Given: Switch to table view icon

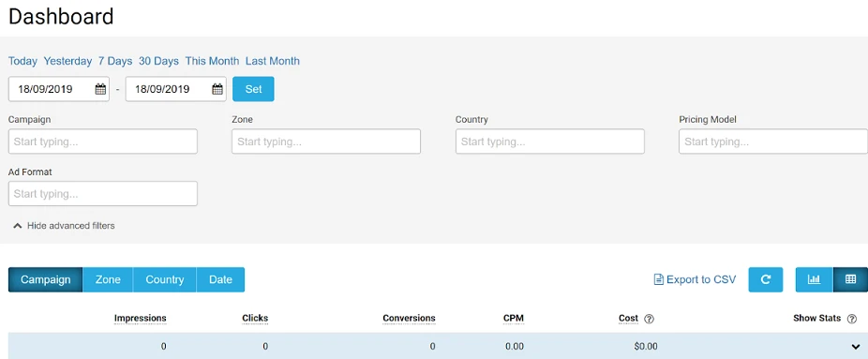Looking at the screenshot, I should pyautogui.click(x=851, y=279).
